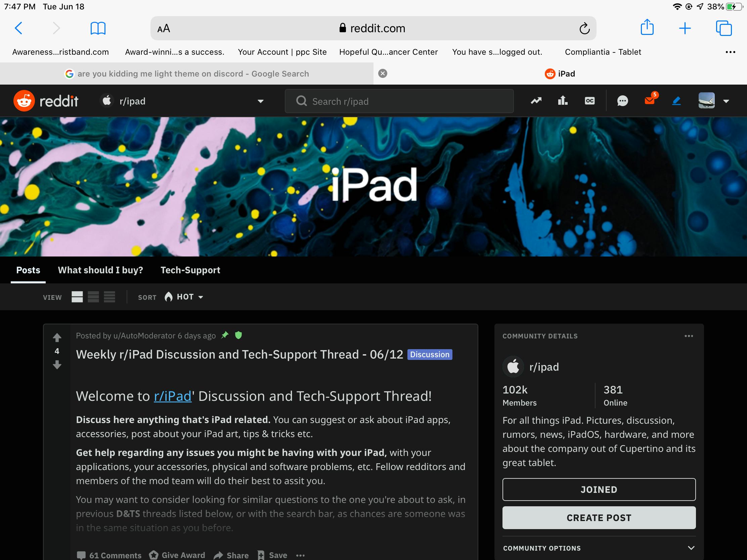Switch to compact view layout

(x=109, y=297)
